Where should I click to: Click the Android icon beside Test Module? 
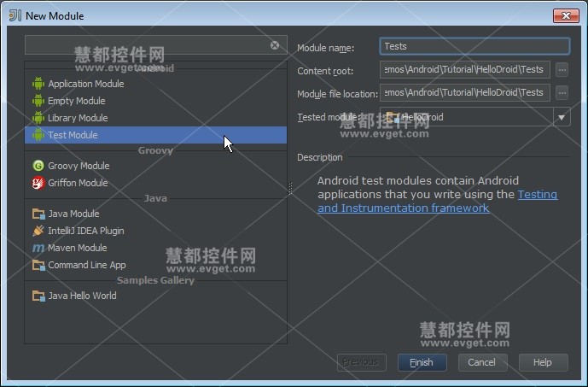pyautogui.click(x=38, y=135)
